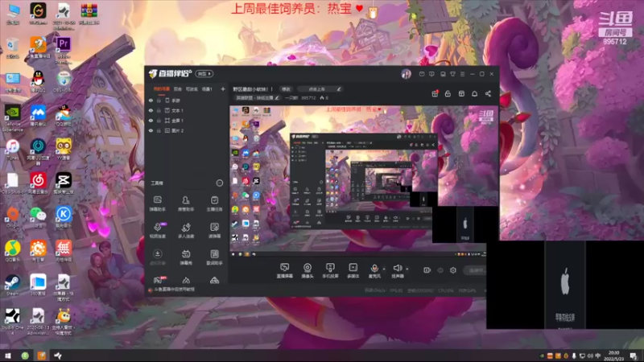Click the live preview canvas
This screenshot has height=362, width=644.
tap(364, 181)
